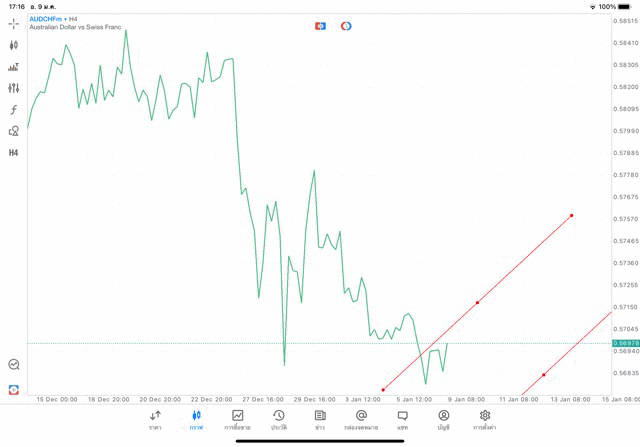640x447 pixels.
Task: Open chart settings sliders icon
Action: coord(14,88)
